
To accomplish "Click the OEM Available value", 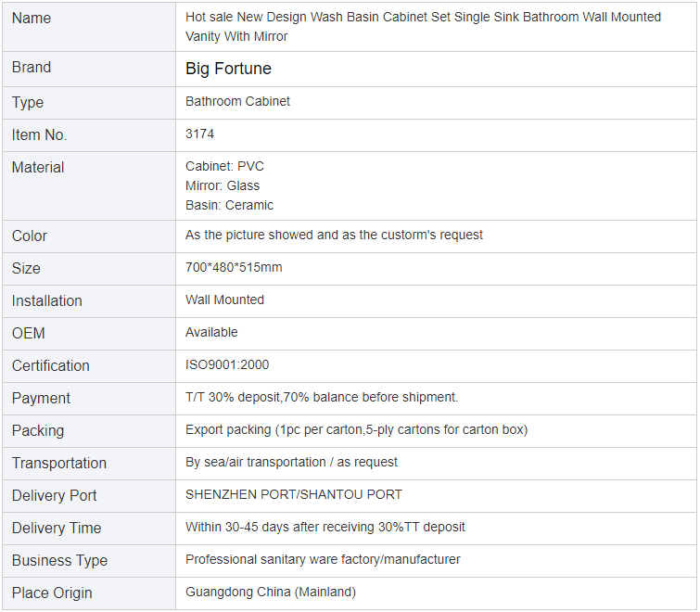I will [x=211, y=332].
